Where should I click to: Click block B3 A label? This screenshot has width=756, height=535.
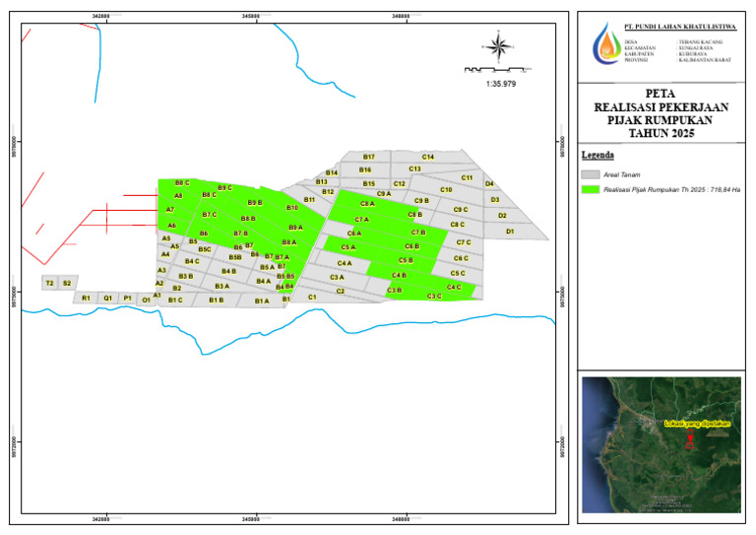coord(221,286)
